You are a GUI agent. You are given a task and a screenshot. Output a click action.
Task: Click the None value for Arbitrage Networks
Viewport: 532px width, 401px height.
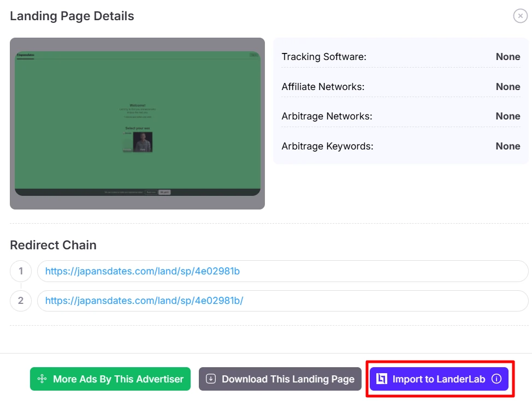508,116
